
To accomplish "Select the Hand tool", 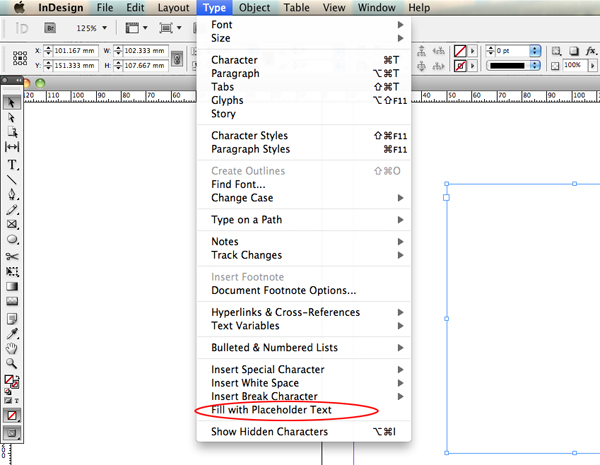I will point(11,349).
